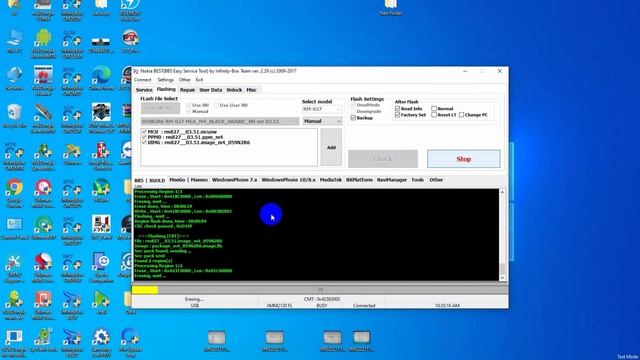Open the Tools platform tab
Screen dimensions: 640x360
click(x=418, y=180)
